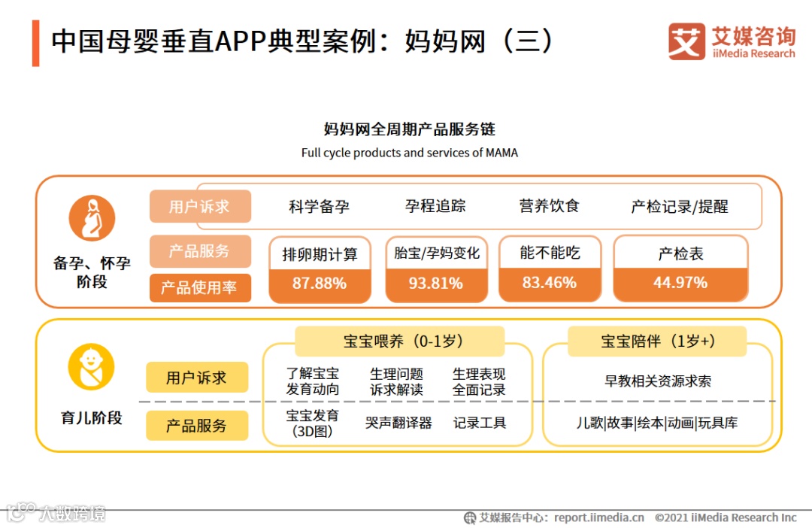Click the 孕程追踪 text

coord(435,205)
